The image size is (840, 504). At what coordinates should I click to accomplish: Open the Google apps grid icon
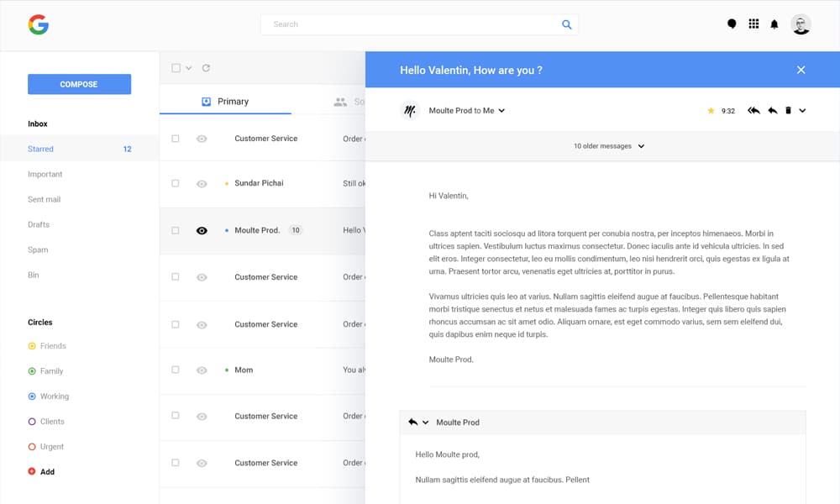(753, 24)
